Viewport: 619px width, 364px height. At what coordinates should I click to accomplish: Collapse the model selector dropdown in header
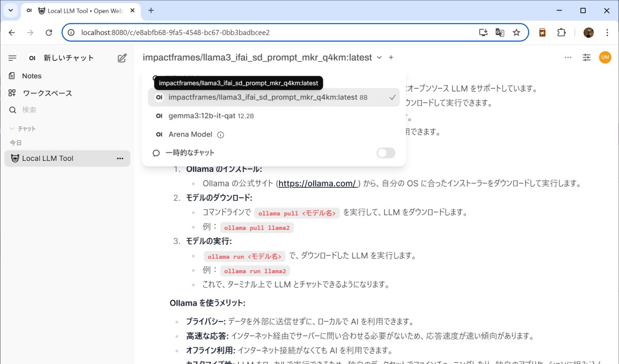(x=379, y=58)
